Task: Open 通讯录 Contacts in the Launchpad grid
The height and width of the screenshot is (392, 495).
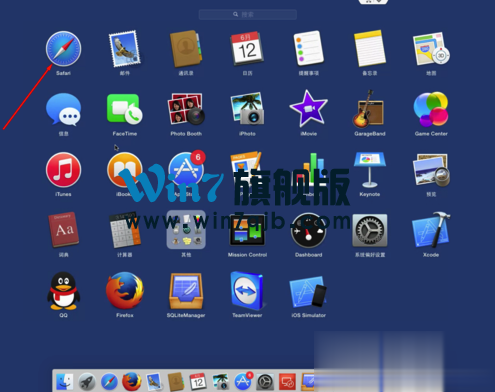Action: 186,49
